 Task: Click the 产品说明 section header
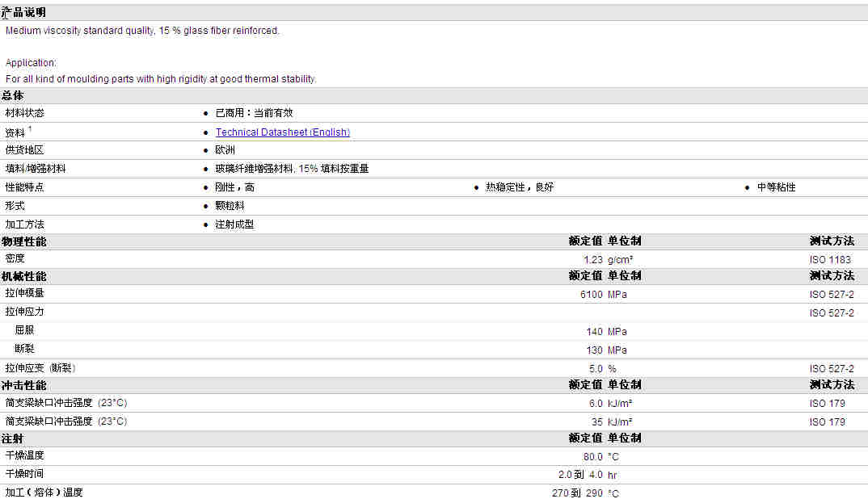point(23,12)
